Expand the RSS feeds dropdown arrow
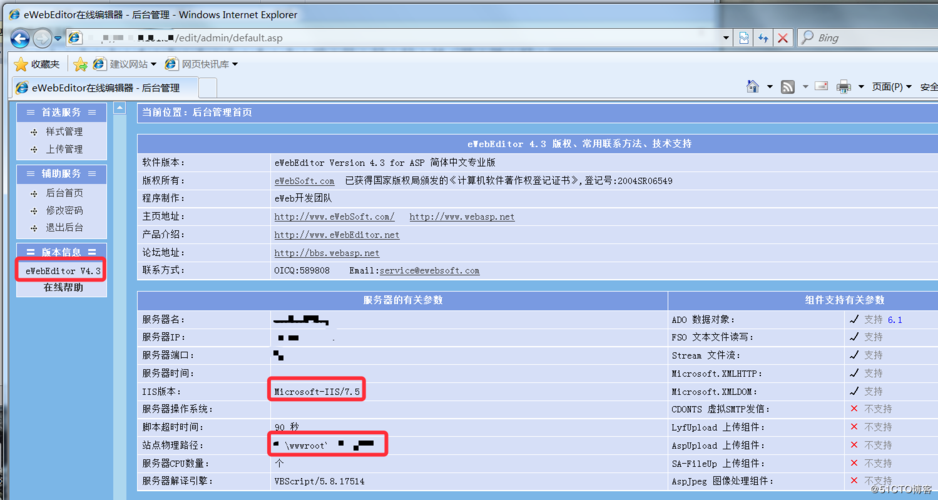The height and width of the screenshot is (500, 938). [x=805, y=87]
